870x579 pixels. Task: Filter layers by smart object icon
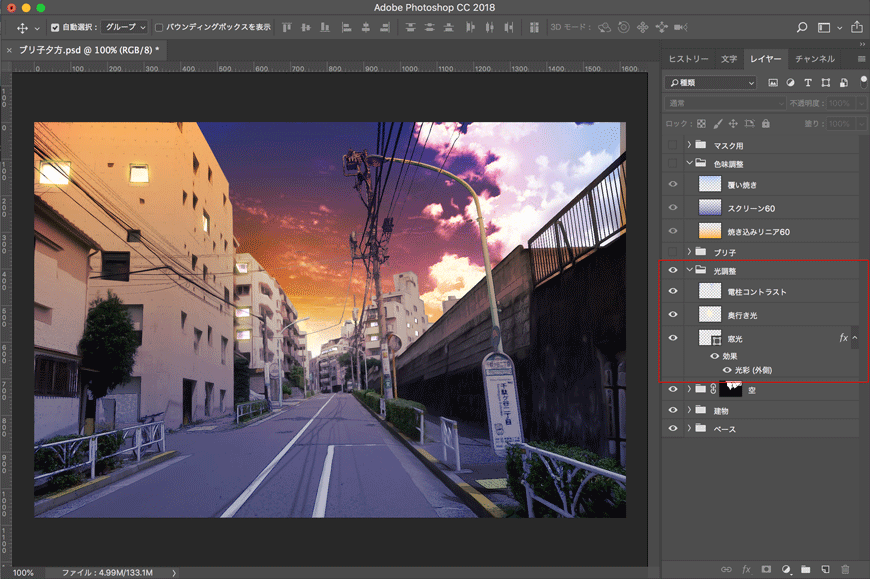[843, 83]
